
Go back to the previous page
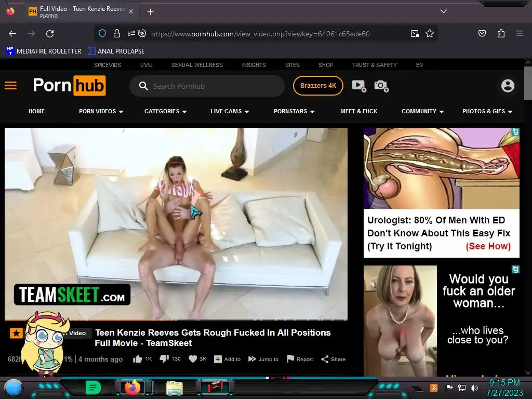click(12, 34)
